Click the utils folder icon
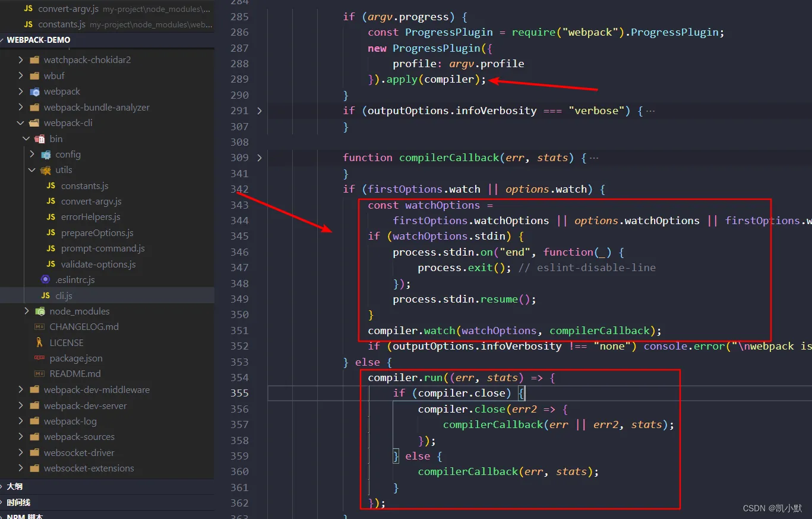The height and width of the screenshot is (519, 812). (46, 170)
